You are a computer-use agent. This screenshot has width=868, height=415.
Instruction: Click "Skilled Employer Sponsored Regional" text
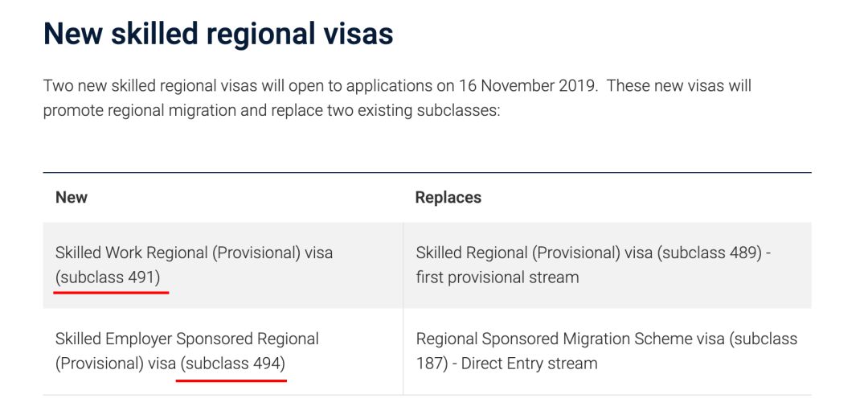pos(187,339)
